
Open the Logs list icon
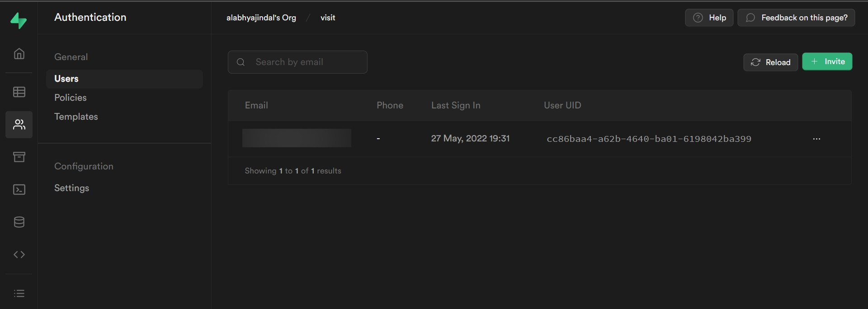pyautogui.click(x=19, y=293)
